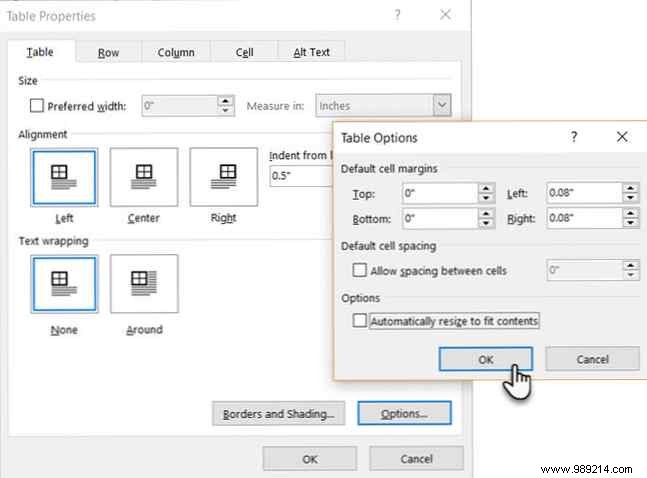Select Left table alignment icon
647x478 pixels.
(64, 177)
